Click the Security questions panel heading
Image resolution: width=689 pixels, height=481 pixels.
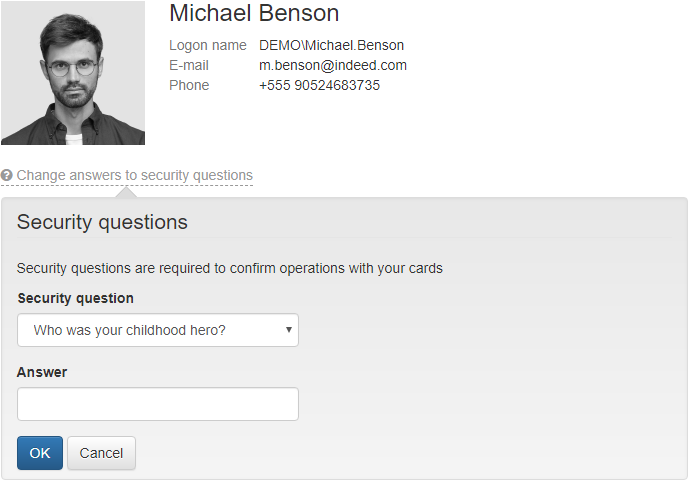102,222
